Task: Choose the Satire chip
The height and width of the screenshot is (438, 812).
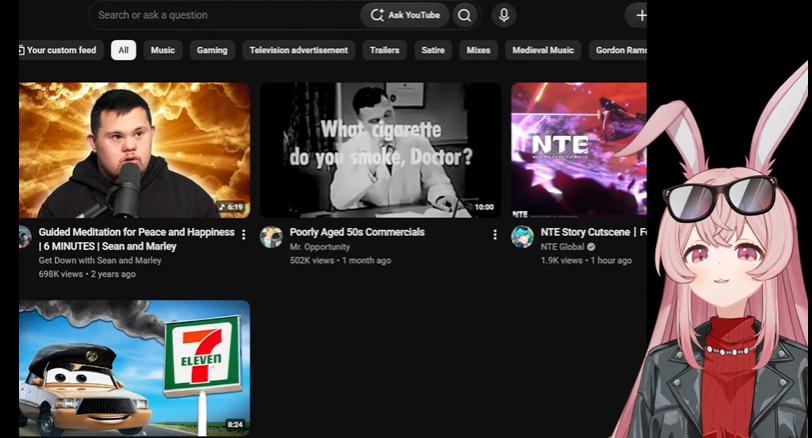Action: [433, 50]
